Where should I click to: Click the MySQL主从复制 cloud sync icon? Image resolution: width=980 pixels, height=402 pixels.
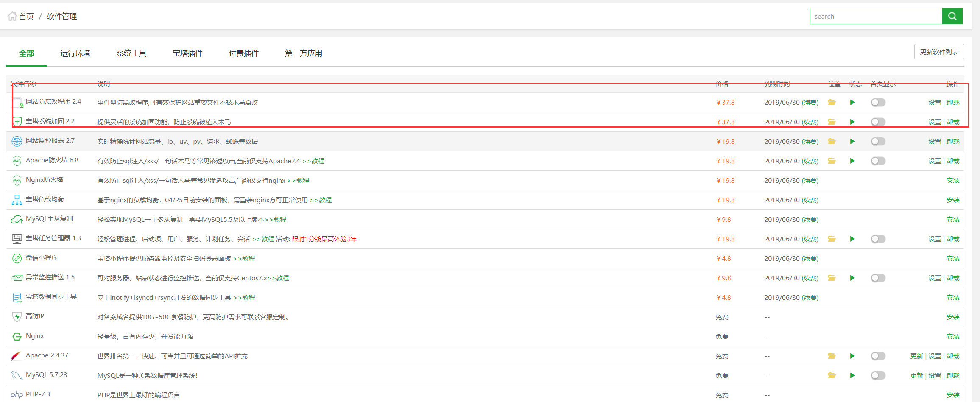pos(17,219)
